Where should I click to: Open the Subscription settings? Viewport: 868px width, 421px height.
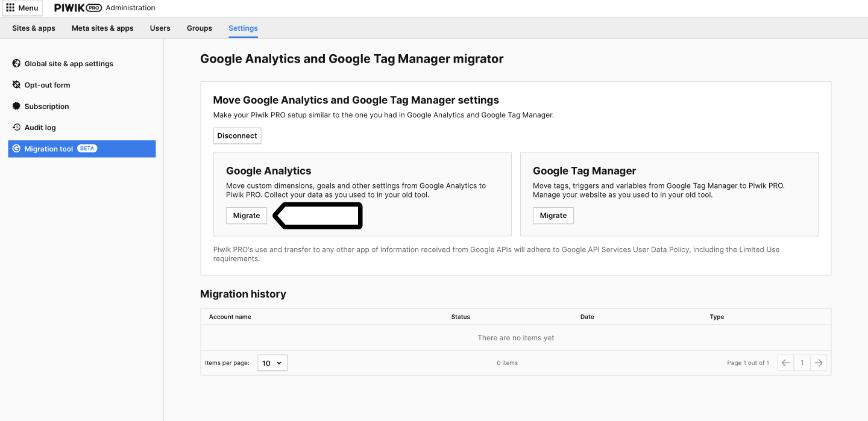[x=46, y=107]
